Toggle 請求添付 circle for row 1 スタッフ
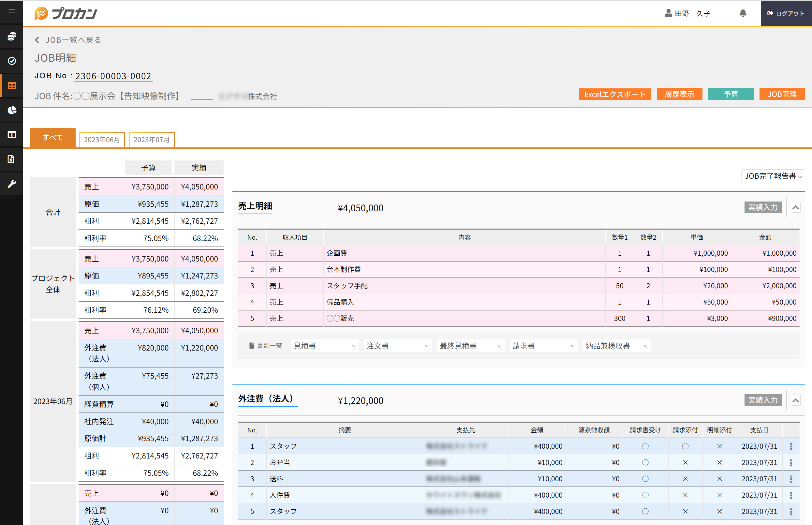This screenshot has height=525, width=812. click(x=685, y=446)
